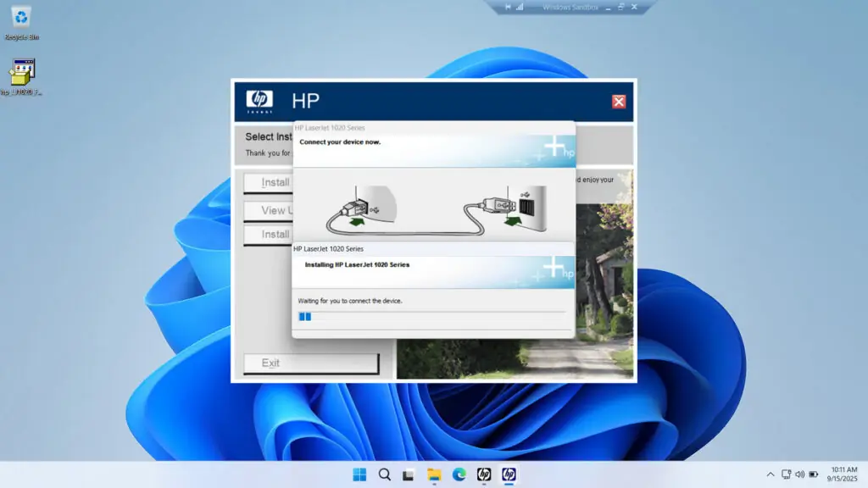868x488 pixels.
Task: Switch to first HP taskbar app
Action: tap(484, 474)
